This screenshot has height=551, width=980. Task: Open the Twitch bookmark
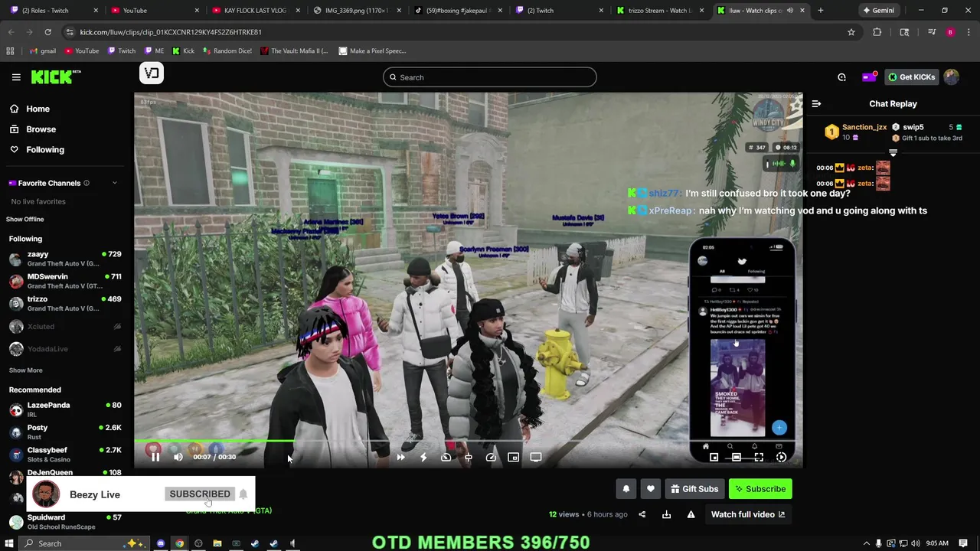tap(122, 51)
